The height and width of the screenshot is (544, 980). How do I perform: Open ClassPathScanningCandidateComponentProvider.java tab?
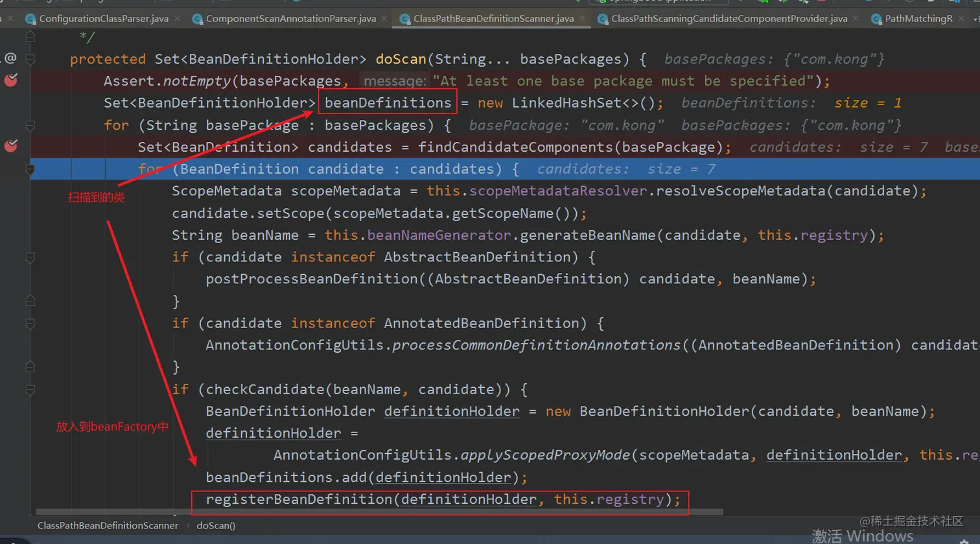[729, 19]
